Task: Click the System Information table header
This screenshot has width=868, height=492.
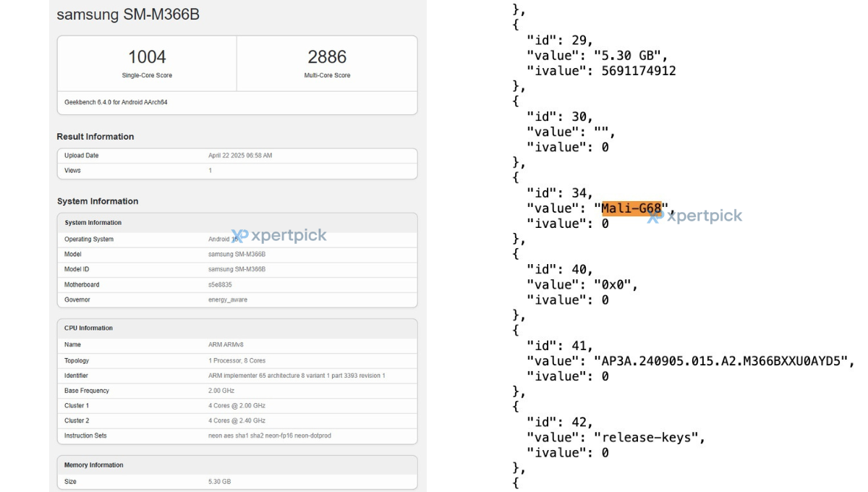Action: (93, 223)
